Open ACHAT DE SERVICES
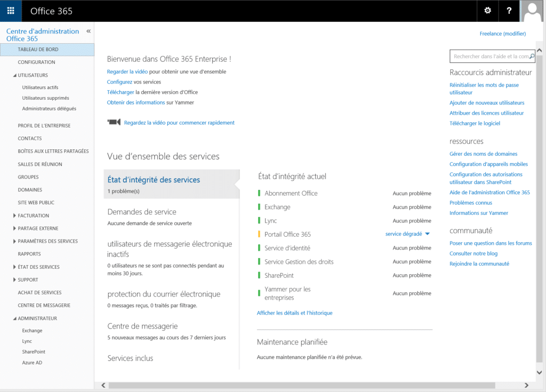The width and height of the screenshot is (546, 392). (x=39, y=293)
